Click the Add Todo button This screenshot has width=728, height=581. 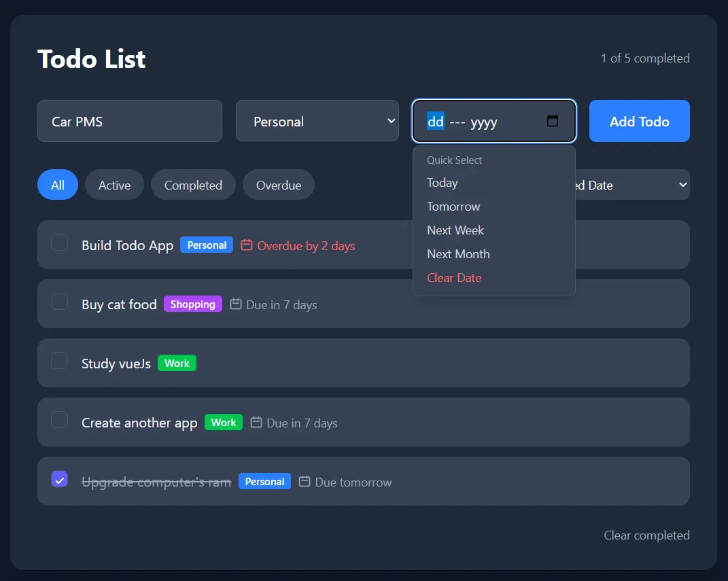[x=640, y=121]
